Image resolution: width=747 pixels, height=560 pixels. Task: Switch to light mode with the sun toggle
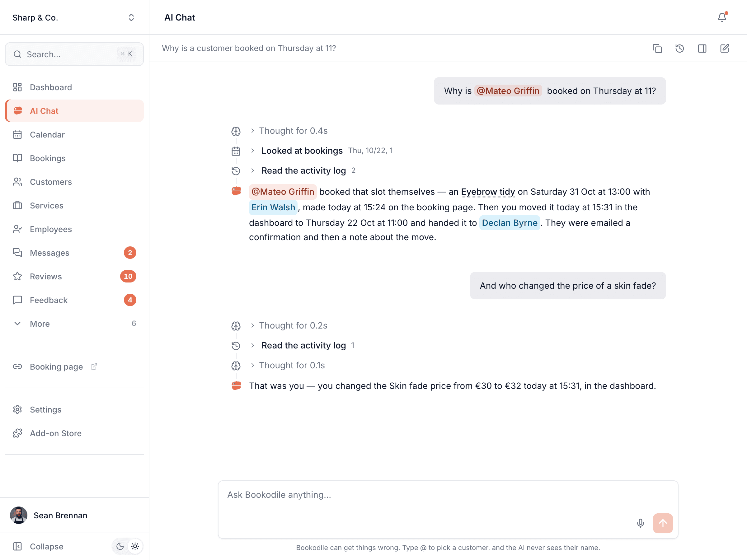click(135, 546)
